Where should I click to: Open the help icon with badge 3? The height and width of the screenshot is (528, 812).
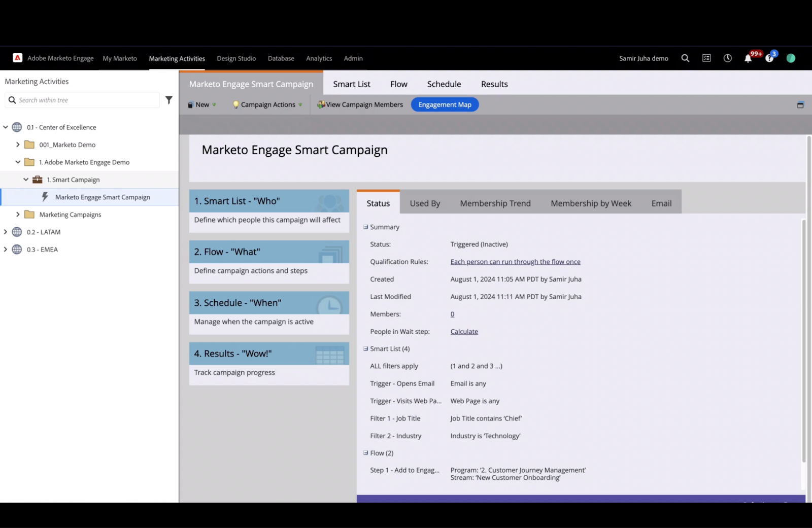(769, 58)
